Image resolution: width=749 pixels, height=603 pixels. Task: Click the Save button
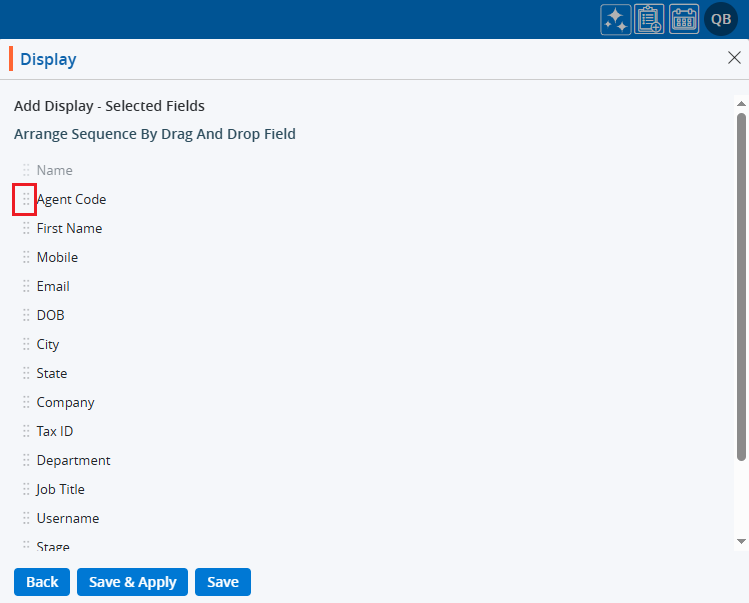[x=223, y=582]
